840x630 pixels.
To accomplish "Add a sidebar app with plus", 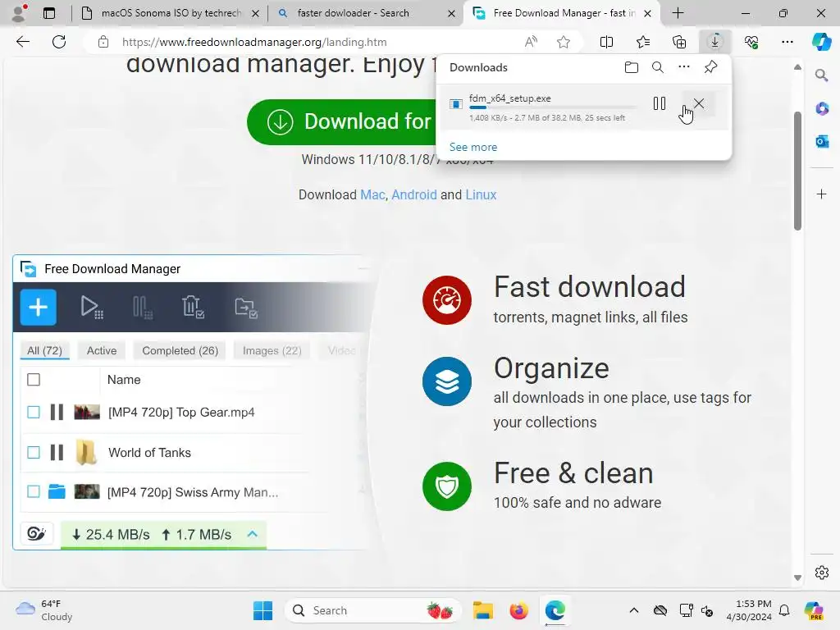I will coord(822,194).
